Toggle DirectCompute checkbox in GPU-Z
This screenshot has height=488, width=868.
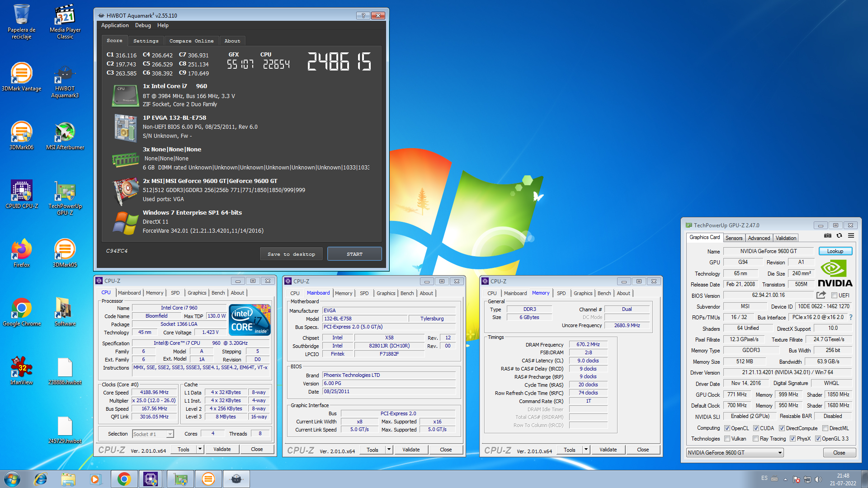(782, 428)
